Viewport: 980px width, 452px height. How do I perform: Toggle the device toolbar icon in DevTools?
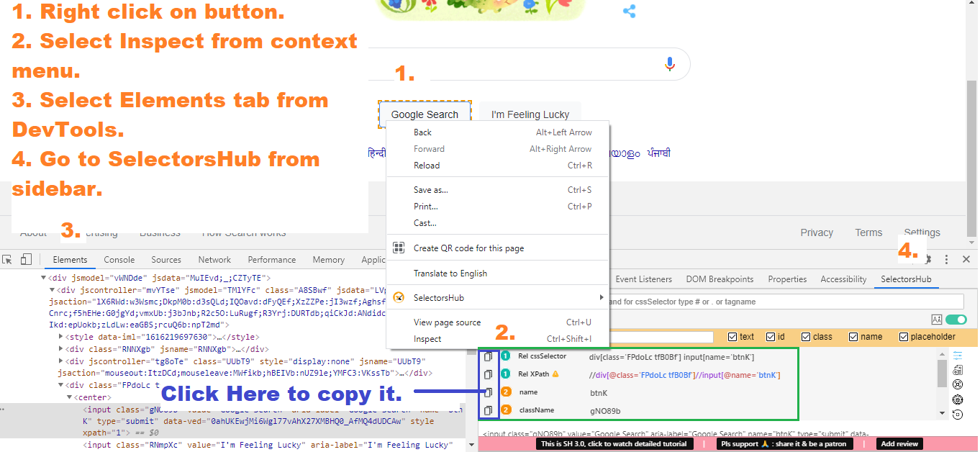coord(26,259)
